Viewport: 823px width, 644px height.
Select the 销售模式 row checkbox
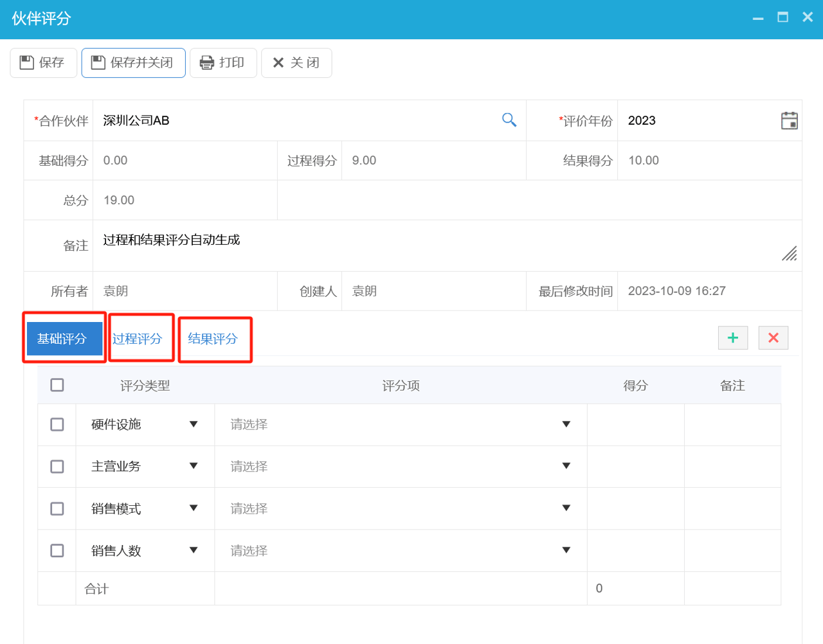click(57, 509)
